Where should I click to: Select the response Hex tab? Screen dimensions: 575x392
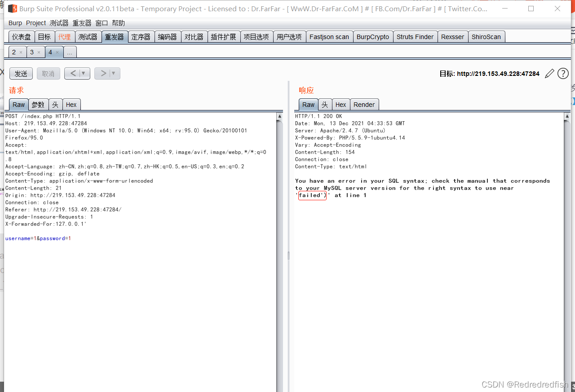coord(341,105)
